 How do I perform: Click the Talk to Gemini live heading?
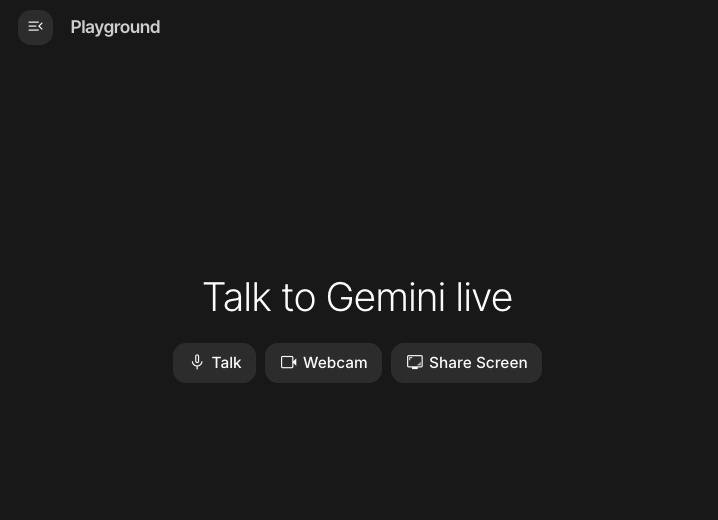tap(358, 297)
